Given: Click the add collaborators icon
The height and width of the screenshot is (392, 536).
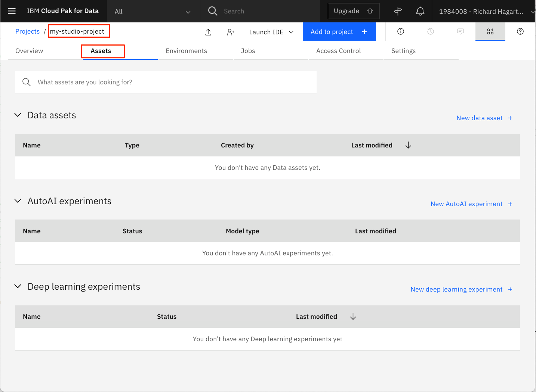Looking at the screenshot, I should coord(231,32).
